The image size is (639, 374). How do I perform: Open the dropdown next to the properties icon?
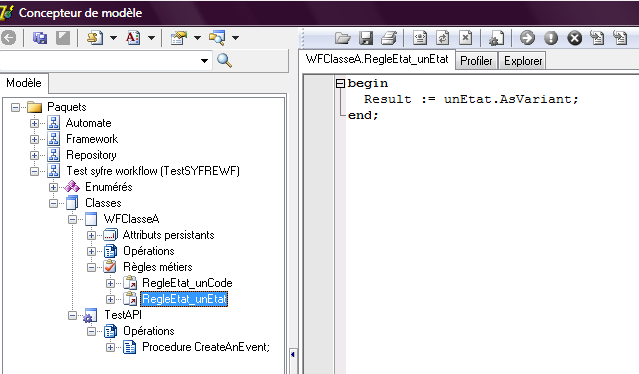[197, 38]
